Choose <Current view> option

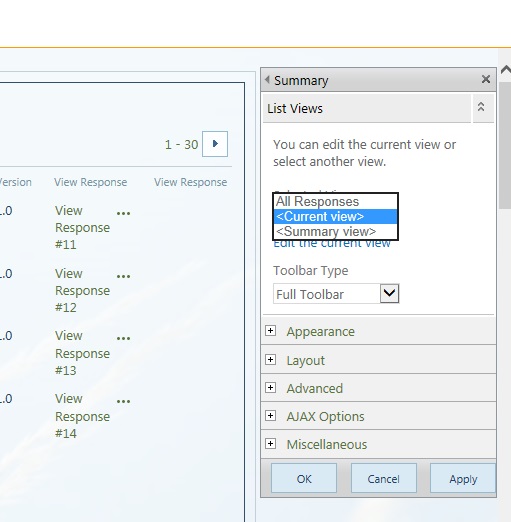click(335, 217)
